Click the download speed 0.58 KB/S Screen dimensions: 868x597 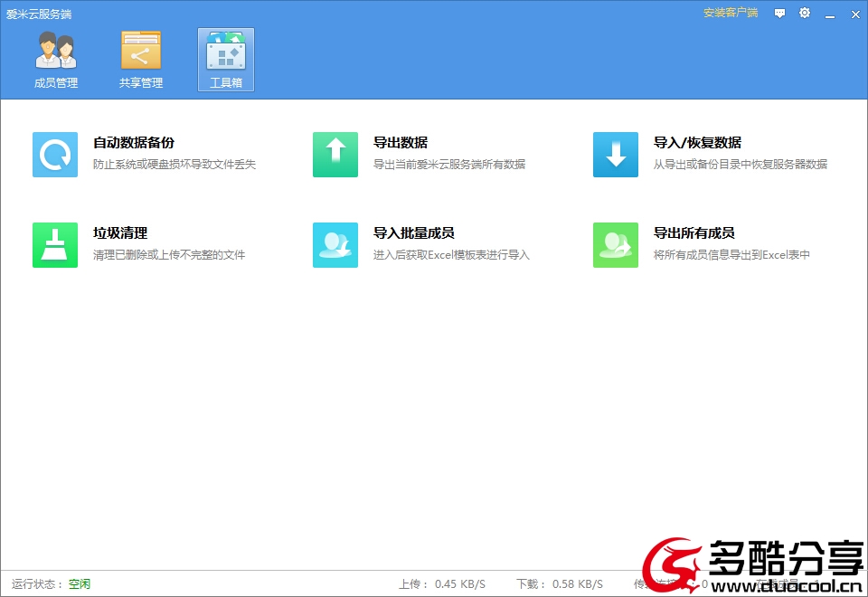pyautogui.click(x=578, y=584)
